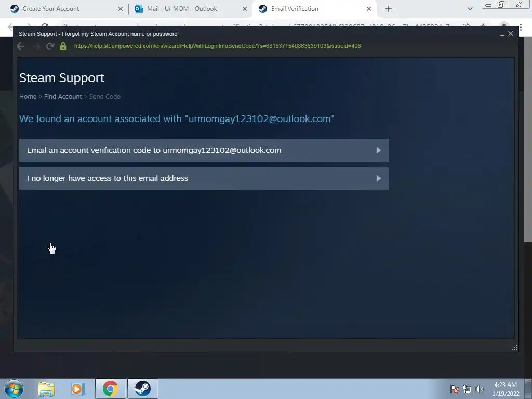This screenshot has width=532, height=399.
Task: Go back in Steam Support window
Action: pyautogui.click(x=21, y=46)
